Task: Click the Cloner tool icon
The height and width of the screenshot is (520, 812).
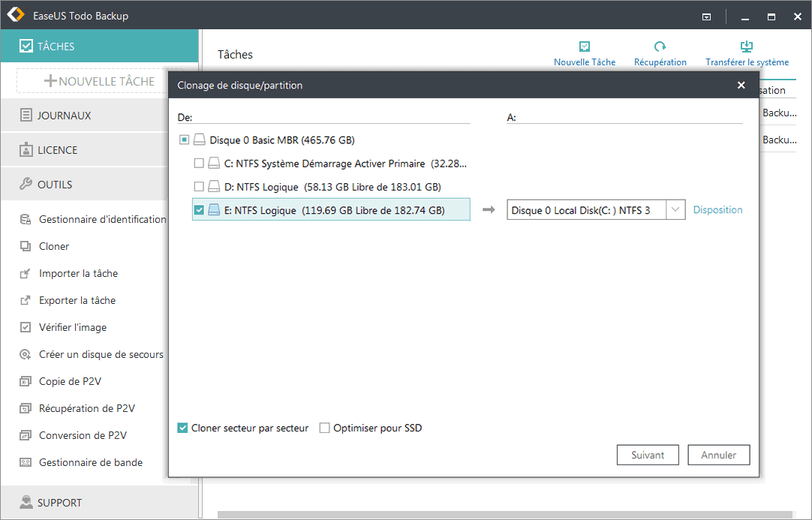Action: 26,247
